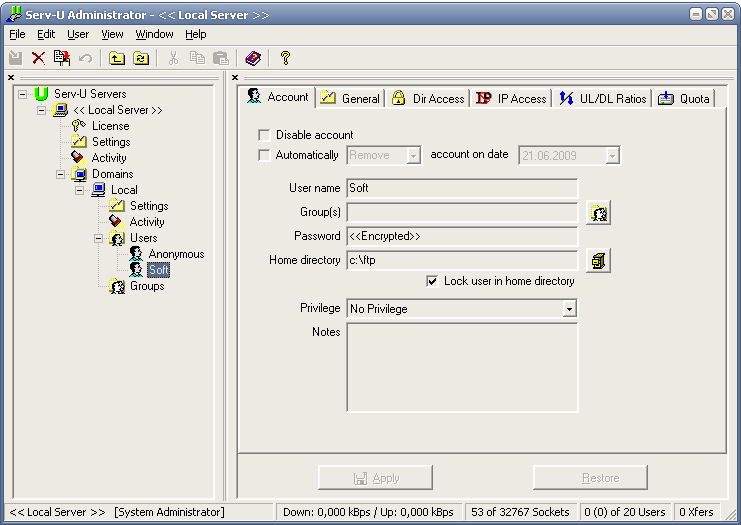Click the folder refresh toolbar icon
This screenshot has height=525, width=741.
(141, 58)
